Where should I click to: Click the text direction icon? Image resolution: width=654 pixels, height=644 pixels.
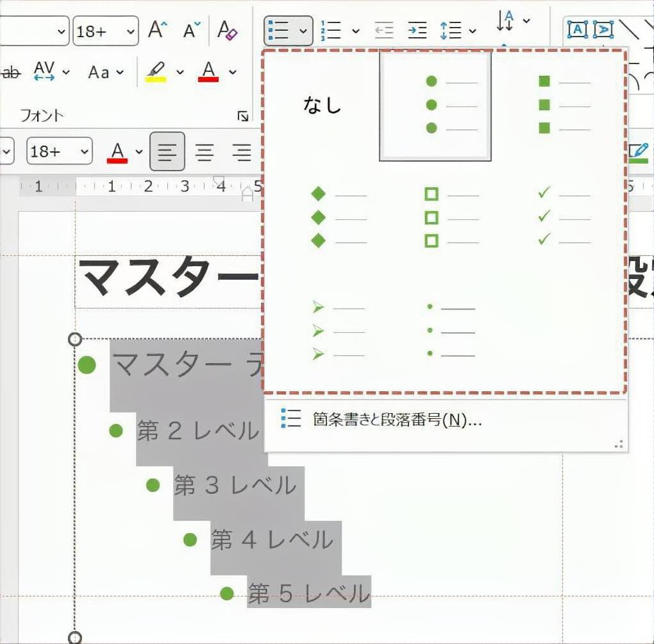point(505,21)
